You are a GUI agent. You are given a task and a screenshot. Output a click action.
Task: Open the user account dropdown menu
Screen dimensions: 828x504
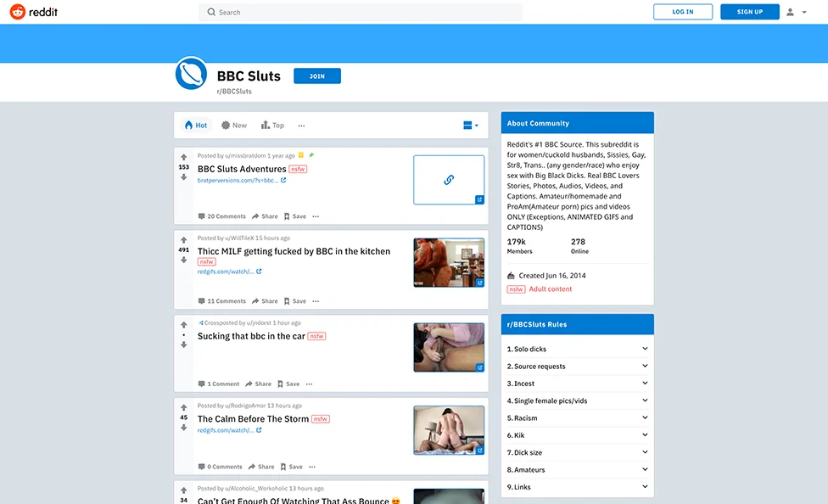click(796, 12)
